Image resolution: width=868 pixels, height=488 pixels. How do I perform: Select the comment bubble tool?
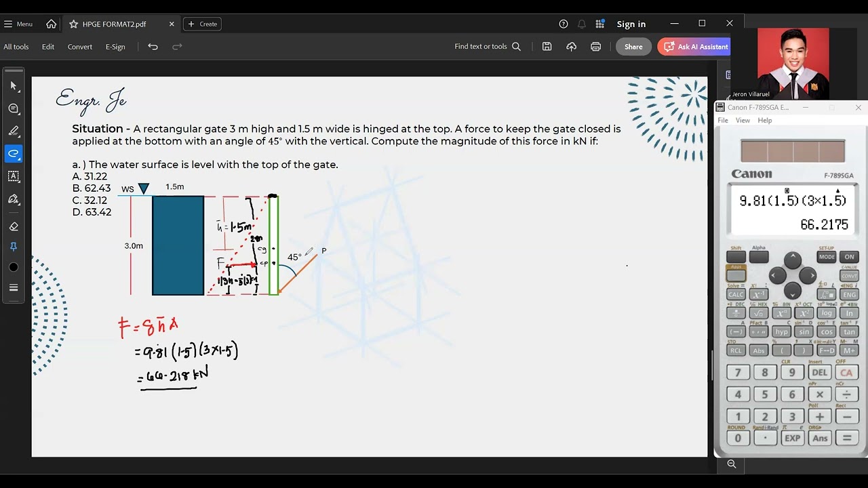coord(14,108)
